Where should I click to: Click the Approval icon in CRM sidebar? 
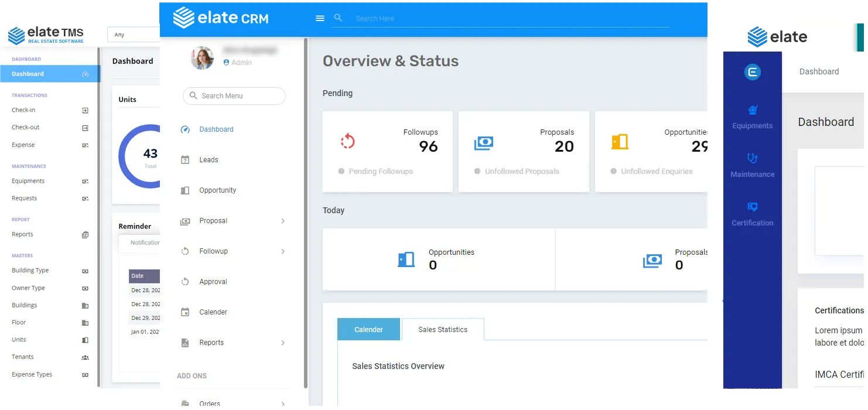(185, 282)
